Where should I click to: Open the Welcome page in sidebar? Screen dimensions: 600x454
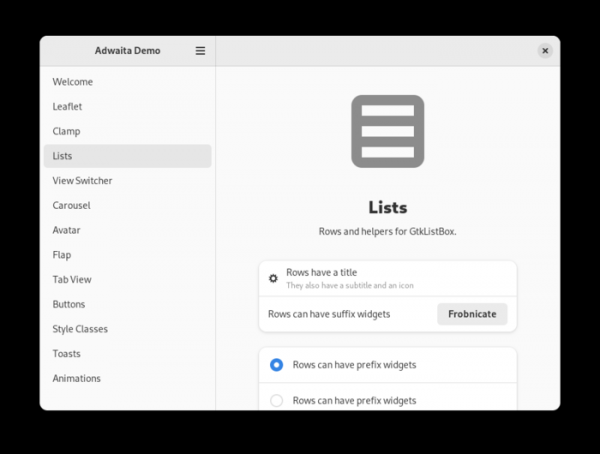point(73,82)
